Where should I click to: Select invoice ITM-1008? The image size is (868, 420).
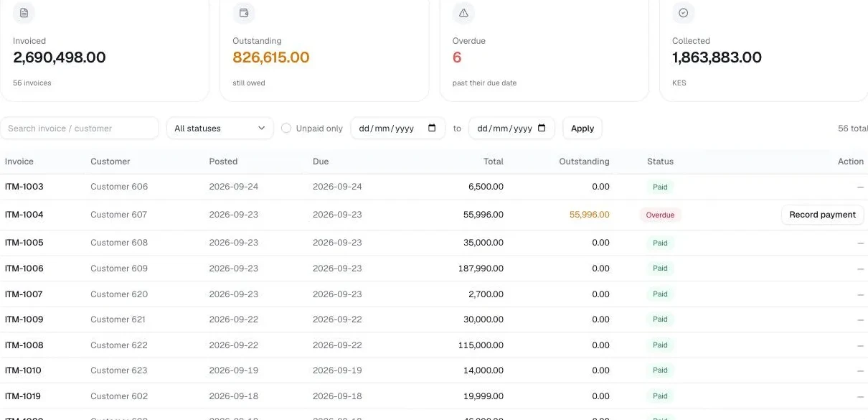[24, 345]
